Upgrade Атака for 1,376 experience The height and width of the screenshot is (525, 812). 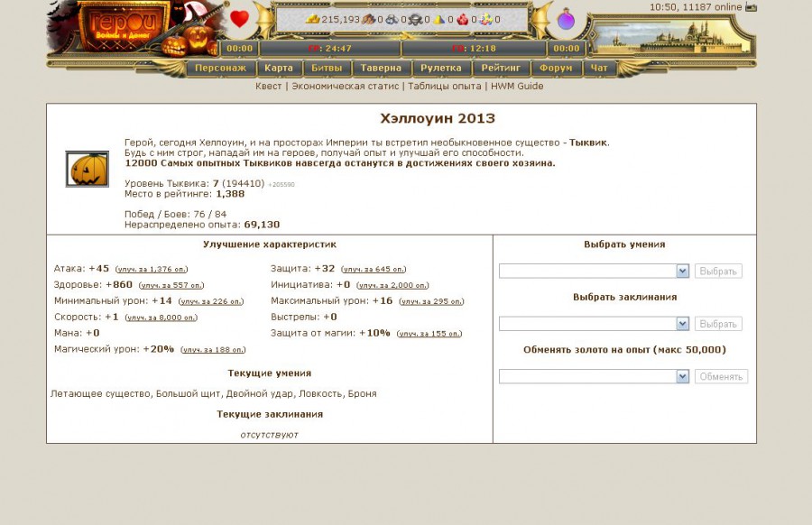[x=152, y=269]
